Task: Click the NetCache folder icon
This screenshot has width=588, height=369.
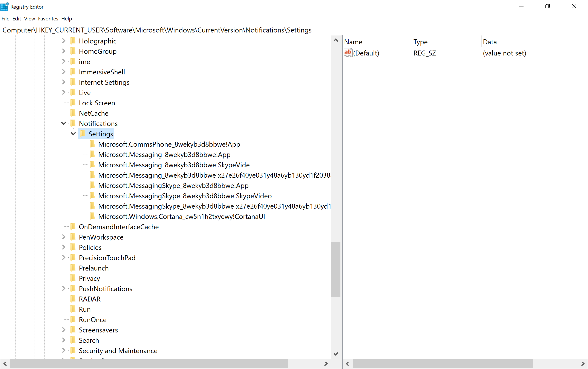Action: [73, 113]
